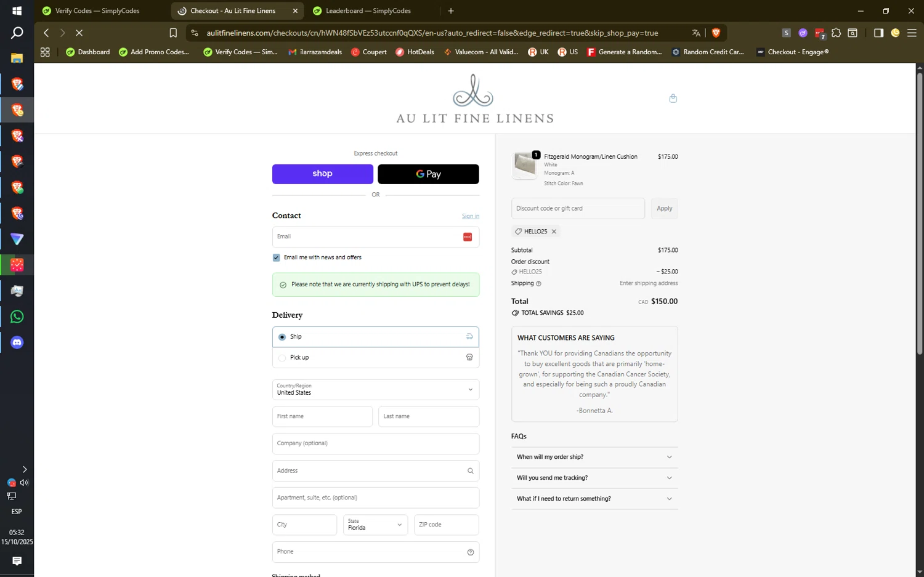Viewport: 924px width, 577px height.
Task: Click the City input field
Action: [x=304, y=525]
